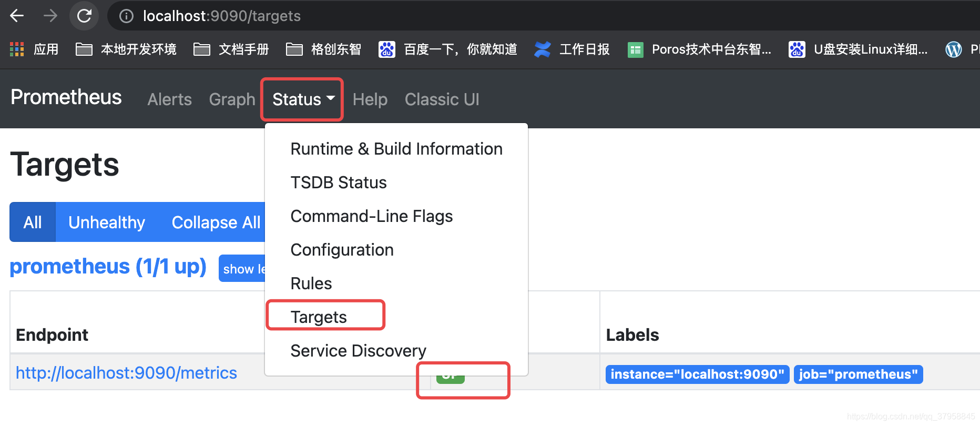Screen dimensions: 980x426
Task: Open the Poros技术中台东智 bookmark
Action: coord(700,49)
